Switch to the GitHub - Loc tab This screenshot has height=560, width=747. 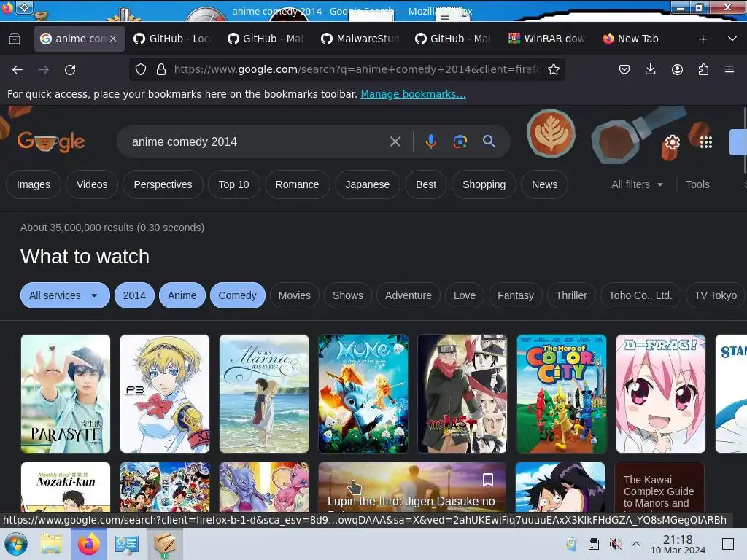coord(172,39)
